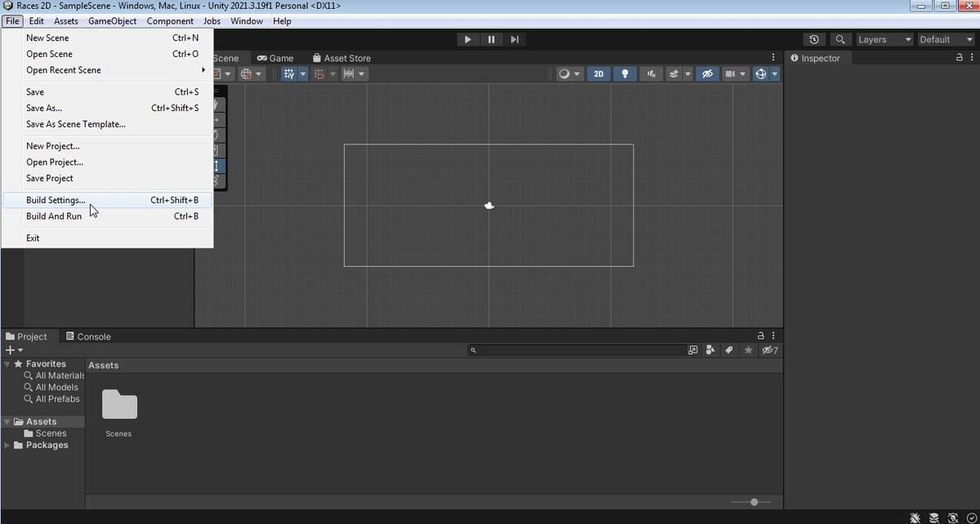
Task: Open the Inspector panel kebab menu
Action: tap(971, 58)
